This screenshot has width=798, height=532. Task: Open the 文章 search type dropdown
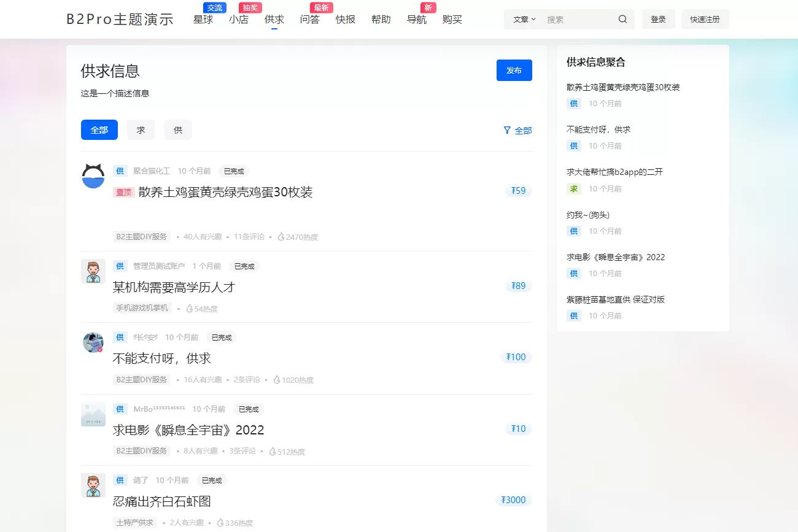524,20
